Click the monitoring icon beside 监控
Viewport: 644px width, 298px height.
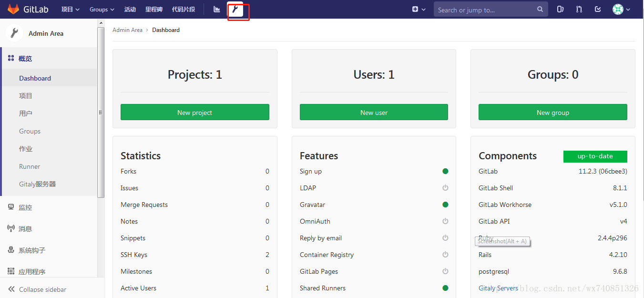click(x=11, y=207)
